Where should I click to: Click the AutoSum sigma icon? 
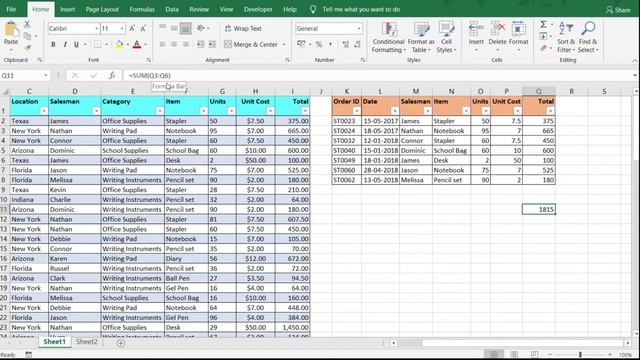point(543,24)
